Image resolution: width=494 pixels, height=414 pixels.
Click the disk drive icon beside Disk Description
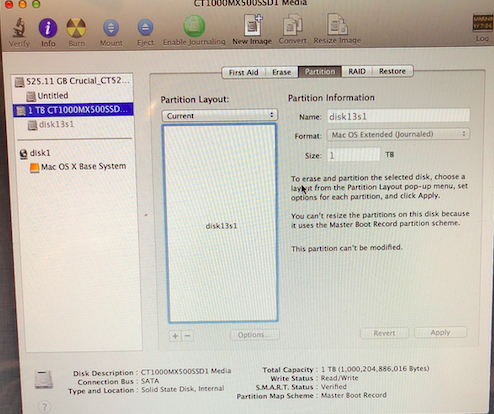44,380
